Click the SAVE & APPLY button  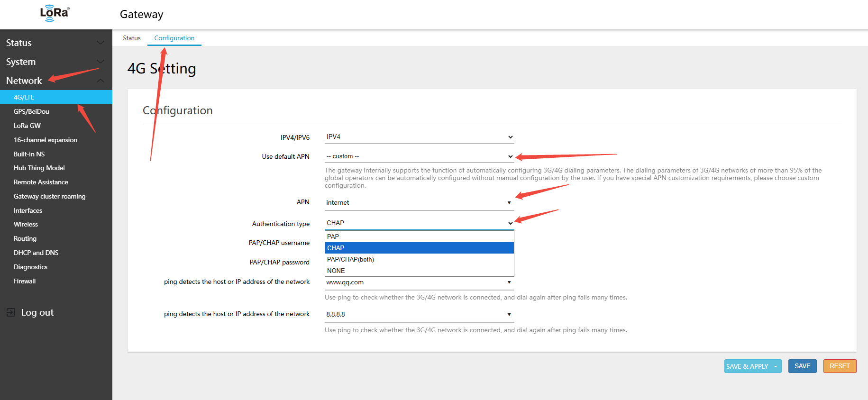747,366
